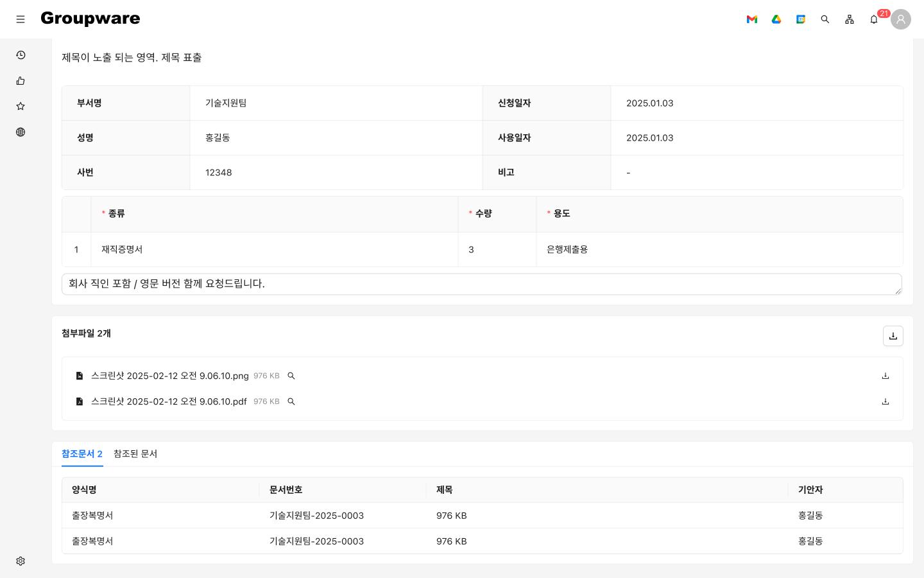Download all attachments with the top download icon

tap(893, 336)
